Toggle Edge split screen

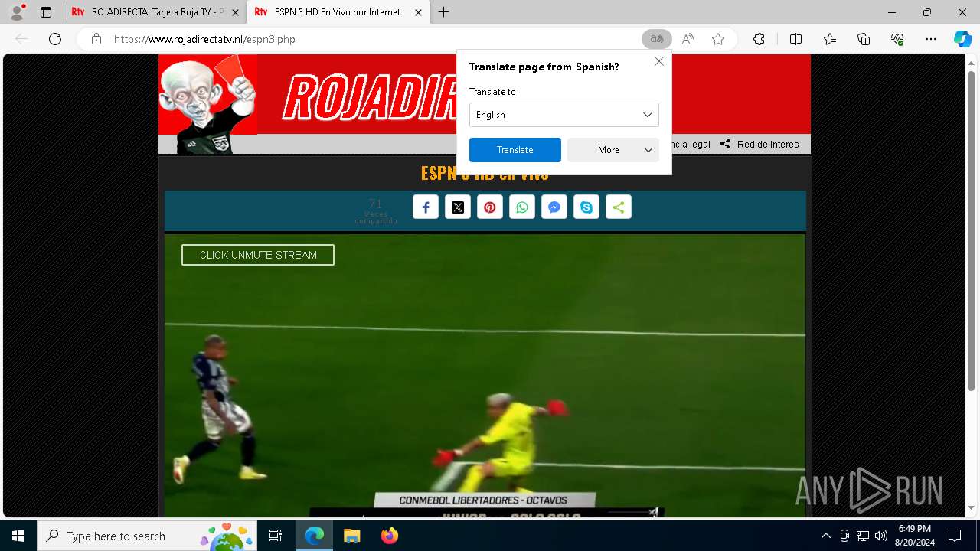[x=795, y=39]
